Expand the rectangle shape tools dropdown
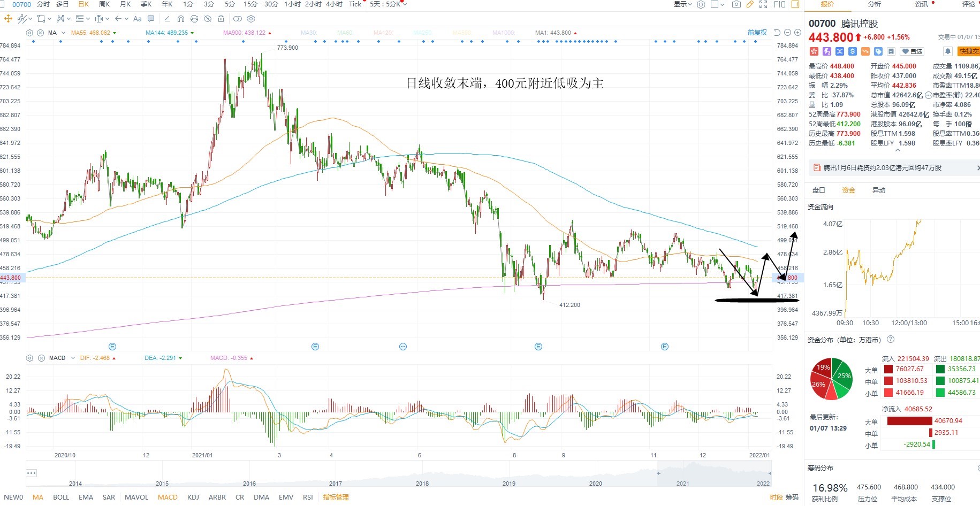The width and height of the screenshot is (980, 506). (x=49, y=19)
